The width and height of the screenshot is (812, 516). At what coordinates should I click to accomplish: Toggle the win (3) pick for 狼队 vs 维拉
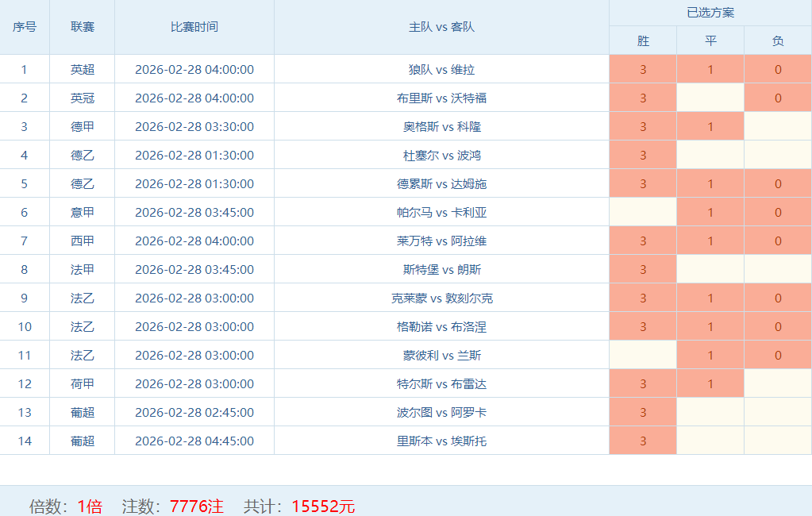pyautogui.click(x=643, y=69)
